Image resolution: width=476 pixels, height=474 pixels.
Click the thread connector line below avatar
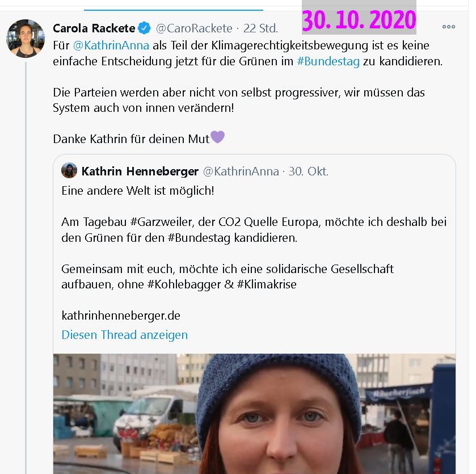click(26, 267)
